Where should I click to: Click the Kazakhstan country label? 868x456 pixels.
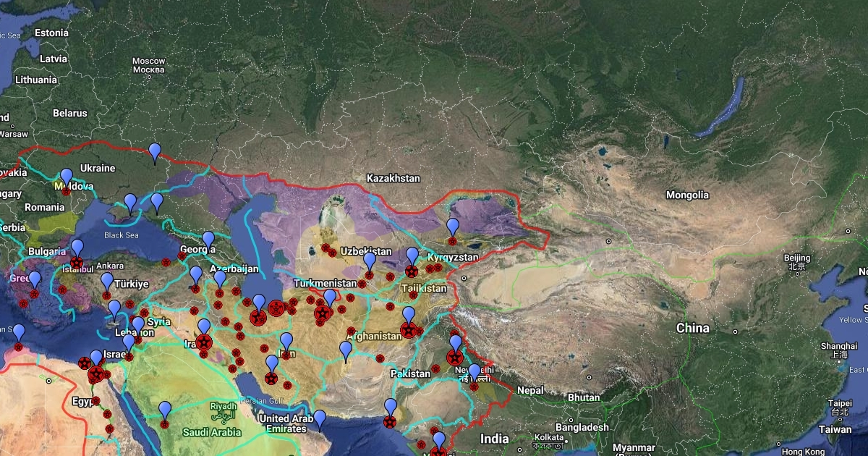pos(393,178)
